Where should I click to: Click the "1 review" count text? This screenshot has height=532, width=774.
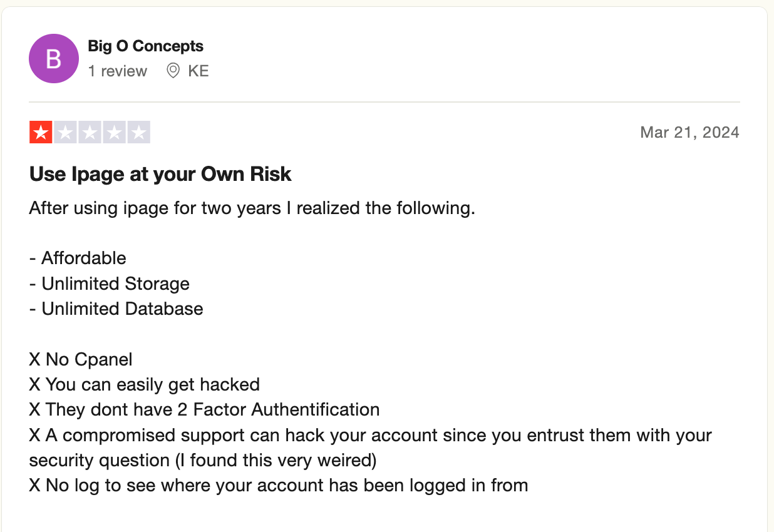118,71
